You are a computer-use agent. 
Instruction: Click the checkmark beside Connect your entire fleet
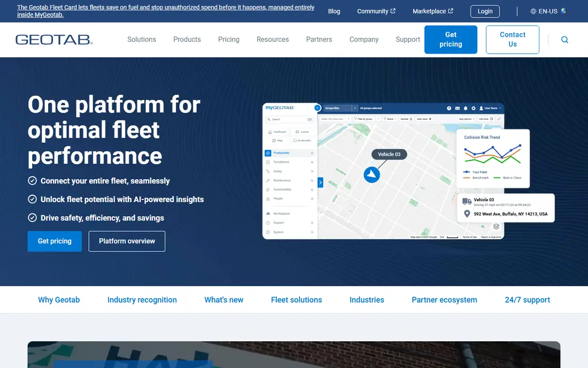pyautogui.click(x=32, y=181)
